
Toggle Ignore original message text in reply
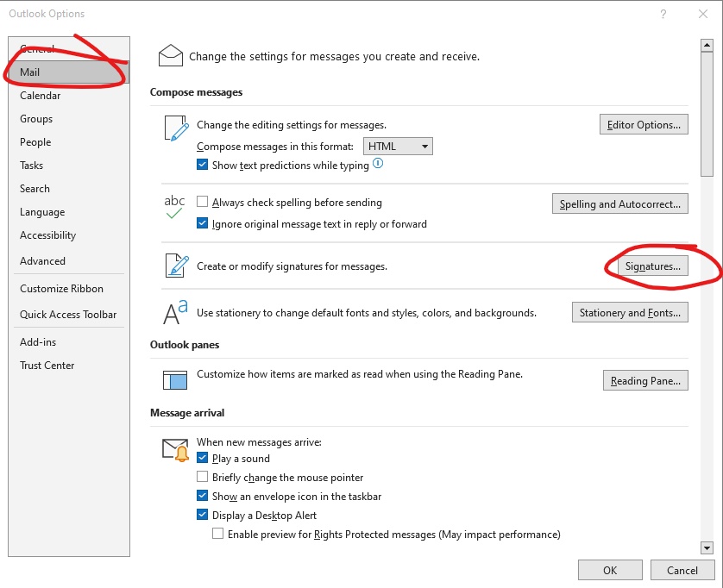click(x=202, y=223)
